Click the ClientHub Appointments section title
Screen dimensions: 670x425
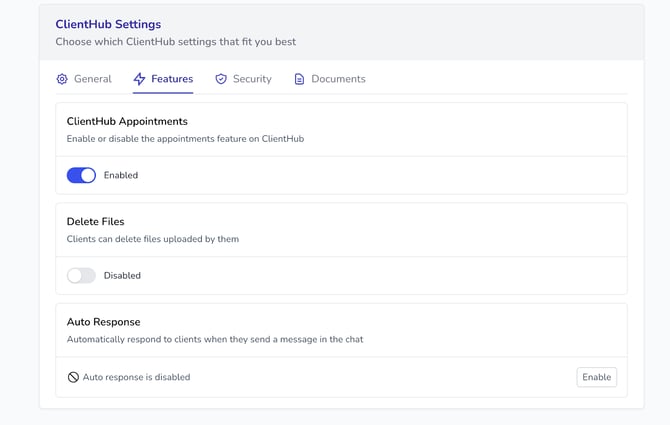pos(127,121)
